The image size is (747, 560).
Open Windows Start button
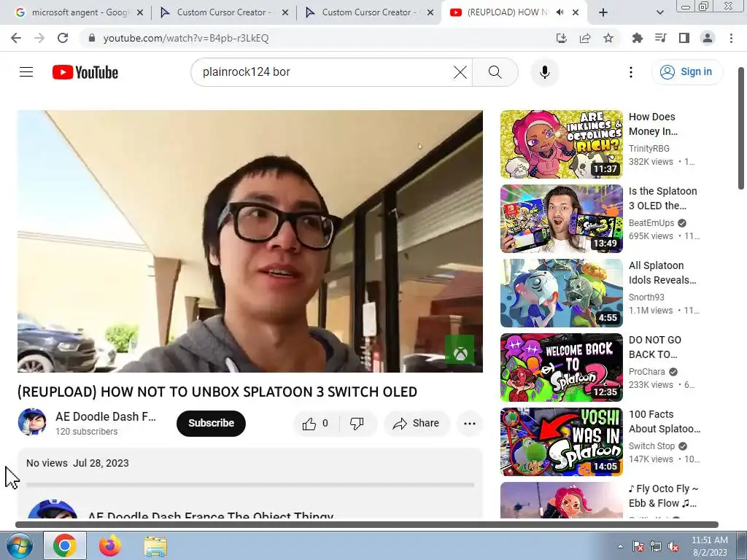click(x=20, y=545)
